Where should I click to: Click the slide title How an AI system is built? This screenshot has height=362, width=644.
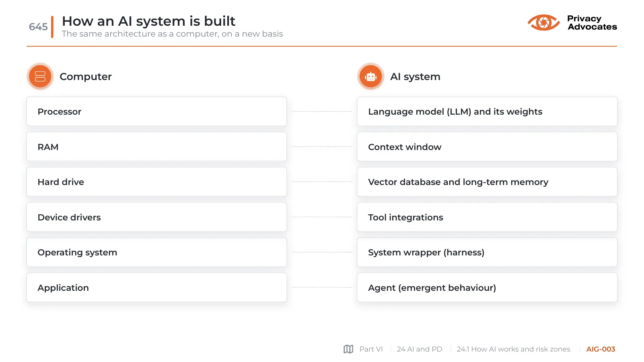[148, 21]
